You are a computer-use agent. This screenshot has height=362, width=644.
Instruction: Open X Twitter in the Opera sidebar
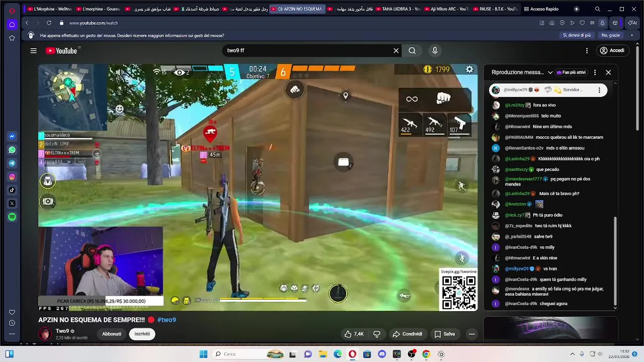pyautogui.click(x=12, y=204)
